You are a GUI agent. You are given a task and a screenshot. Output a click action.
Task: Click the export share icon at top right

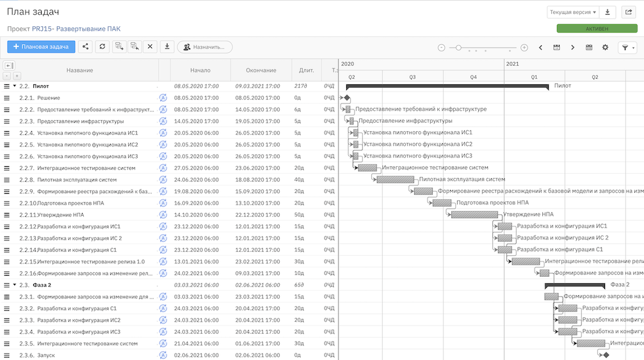(x=627, y=12)
